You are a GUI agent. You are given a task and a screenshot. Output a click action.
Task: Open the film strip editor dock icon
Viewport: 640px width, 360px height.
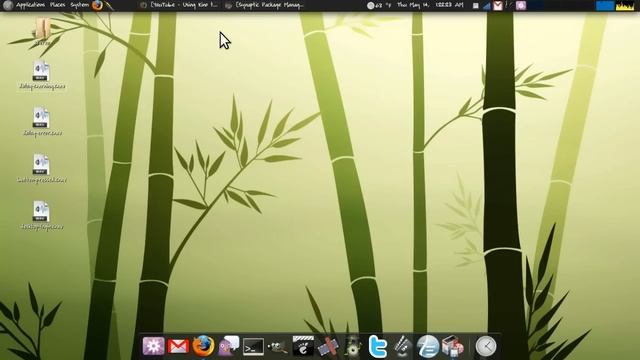click(x=328, y=347)
